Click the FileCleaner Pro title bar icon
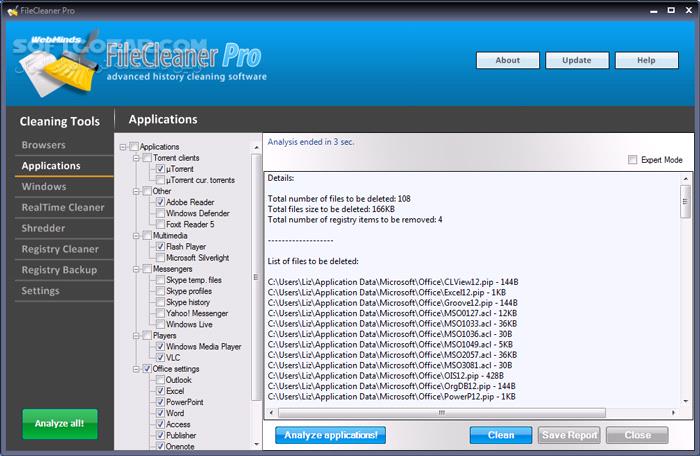 tap(12, 10)
